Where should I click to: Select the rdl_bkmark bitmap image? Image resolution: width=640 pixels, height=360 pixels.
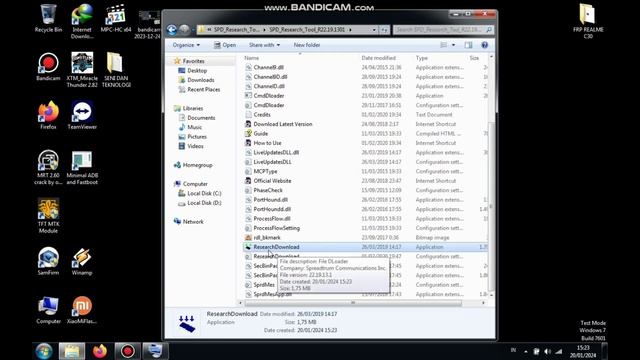pos(267,238)
